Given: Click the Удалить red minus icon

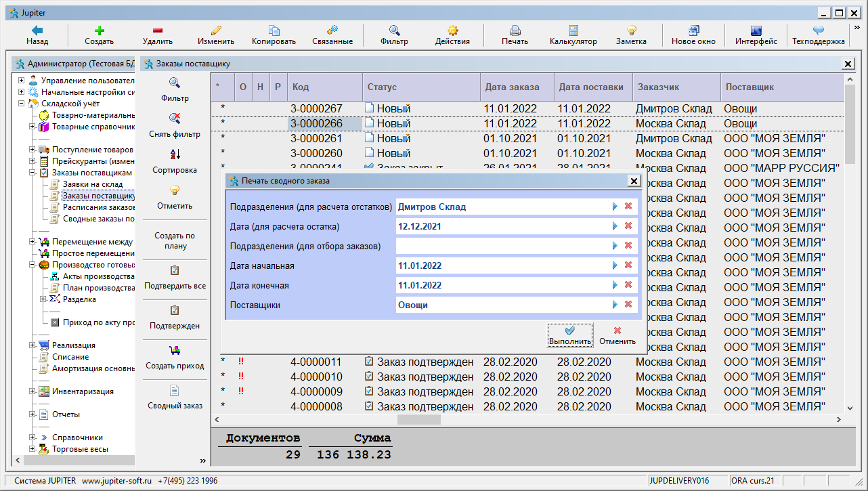Looking at the screenshot, I should (x=158, y=30).
